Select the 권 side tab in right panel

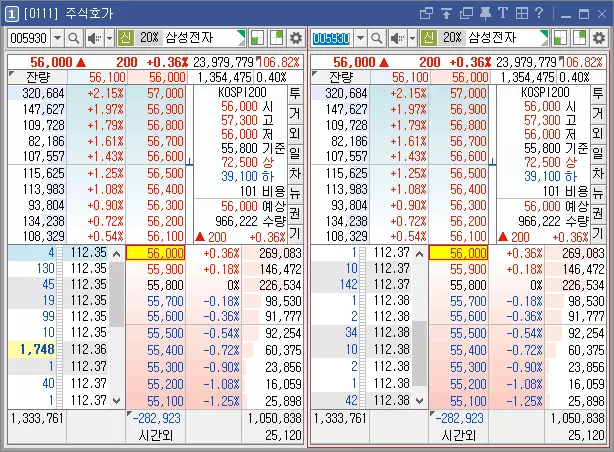[598, 213]
